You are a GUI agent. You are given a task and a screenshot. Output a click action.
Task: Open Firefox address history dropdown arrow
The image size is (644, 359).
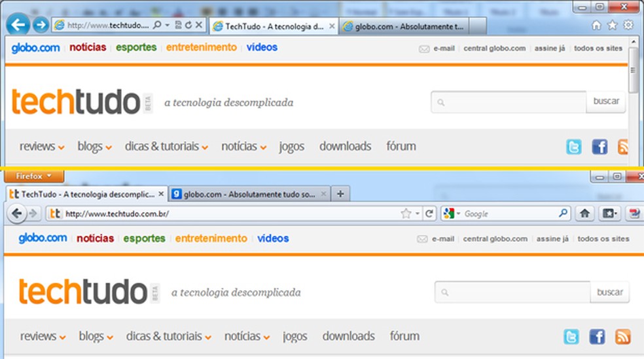click(x=418, y=214)
